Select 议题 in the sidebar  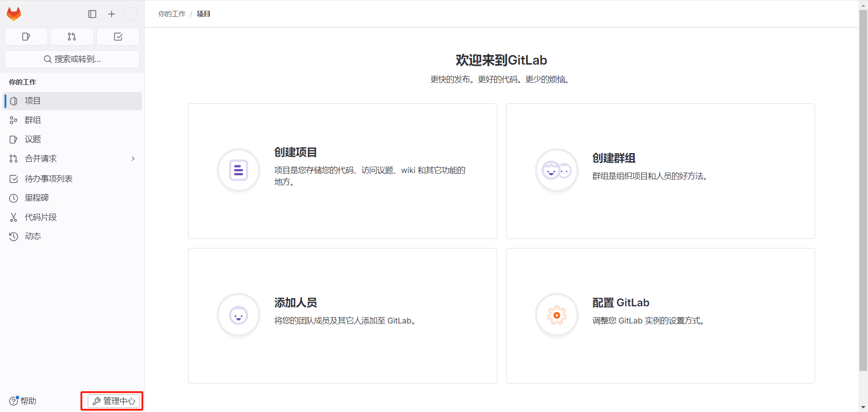[x=72, y=139]
